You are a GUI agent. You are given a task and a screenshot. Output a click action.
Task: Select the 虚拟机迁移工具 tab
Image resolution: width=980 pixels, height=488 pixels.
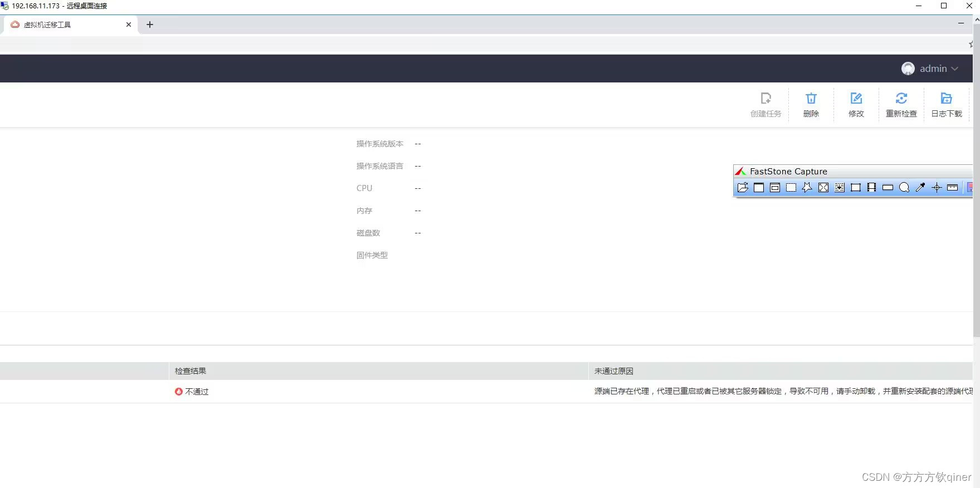71,25
